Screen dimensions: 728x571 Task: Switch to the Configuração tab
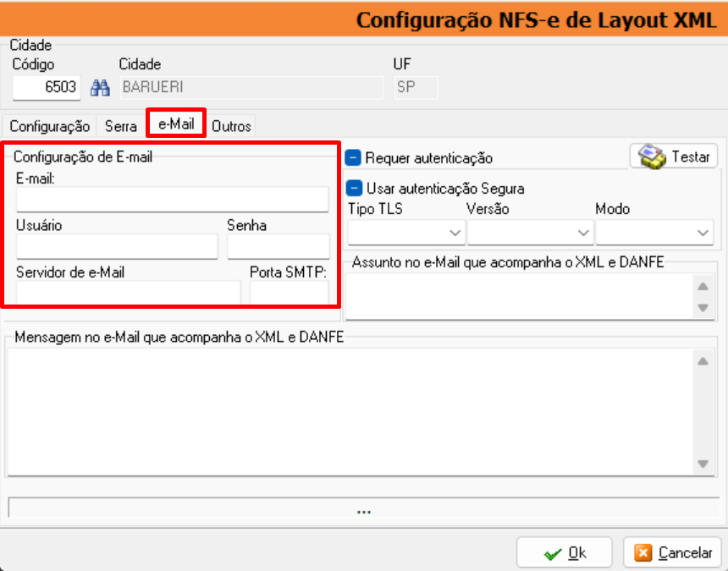pos(50,126)
